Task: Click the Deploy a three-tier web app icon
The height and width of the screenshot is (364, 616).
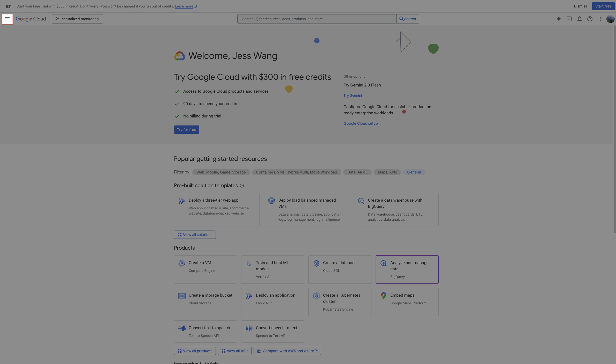Action: pos(182,201)
